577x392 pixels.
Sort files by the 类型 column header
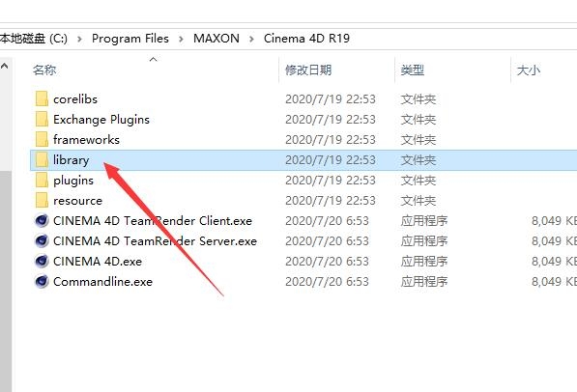(x=413, y=70)
